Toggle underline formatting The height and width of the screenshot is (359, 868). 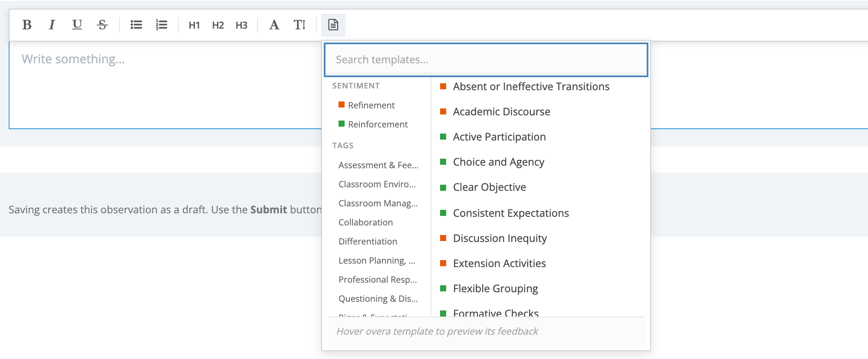[x=77, y=25]
